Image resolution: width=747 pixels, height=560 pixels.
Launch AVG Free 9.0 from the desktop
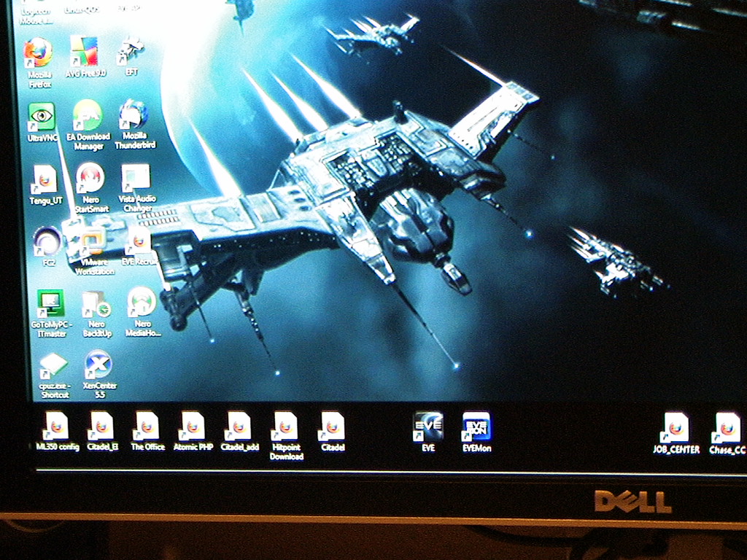[85, 56]
